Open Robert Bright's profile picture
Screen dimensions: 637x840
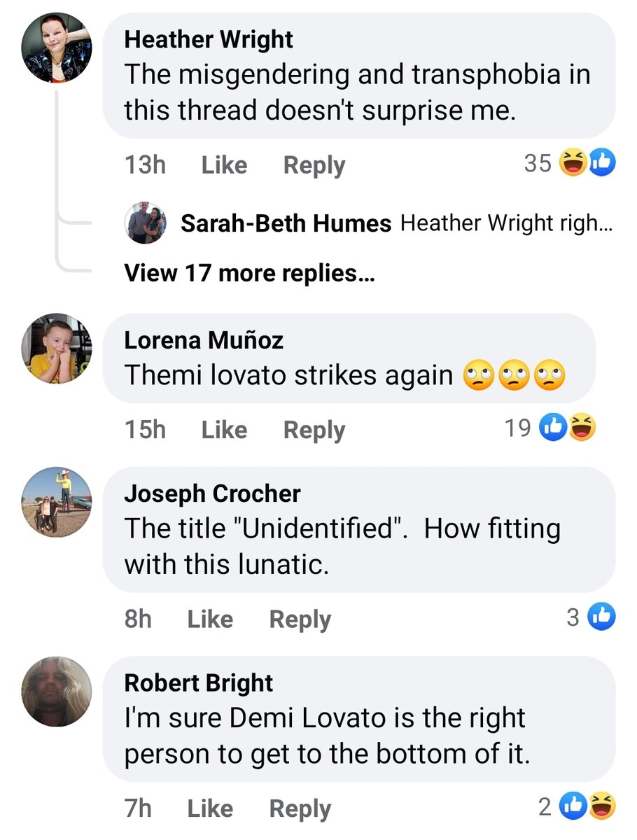coord(57,691)
